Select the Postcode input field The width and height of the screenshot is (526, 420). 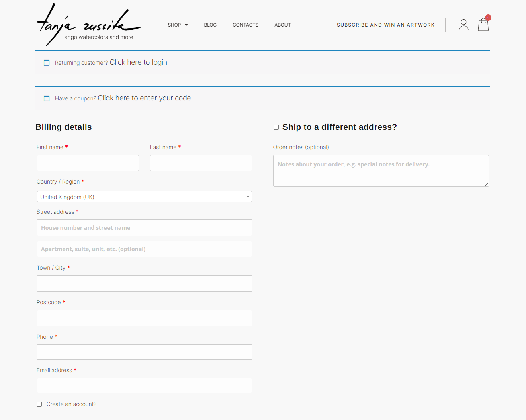[144, 318]
